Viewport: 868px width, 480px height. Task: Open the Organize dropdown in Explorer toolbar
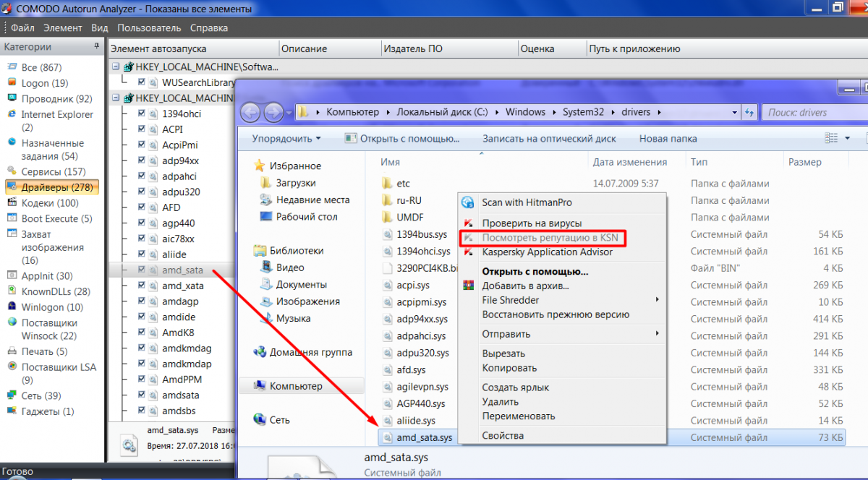[x=286, y=138]
